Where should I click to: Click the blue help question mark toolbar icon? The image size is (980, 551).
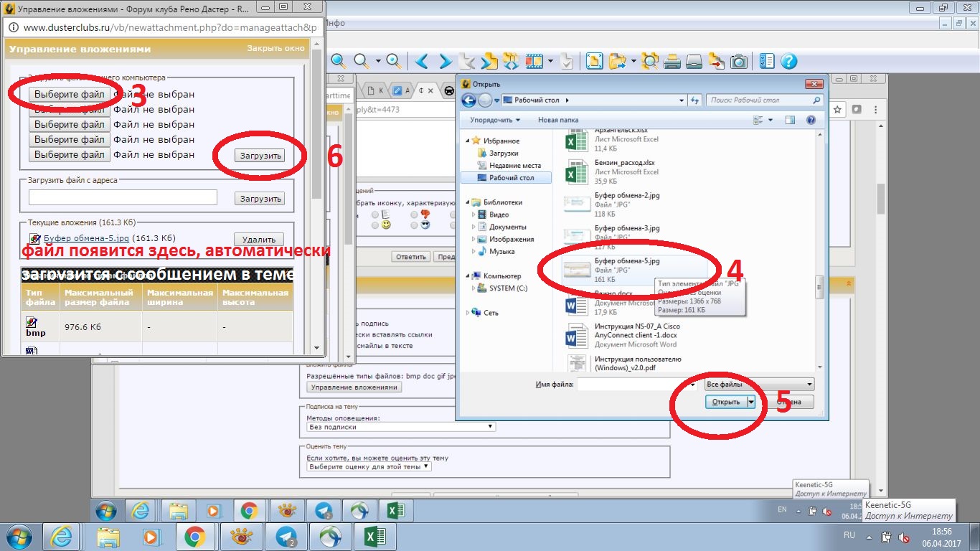point(789,61)
